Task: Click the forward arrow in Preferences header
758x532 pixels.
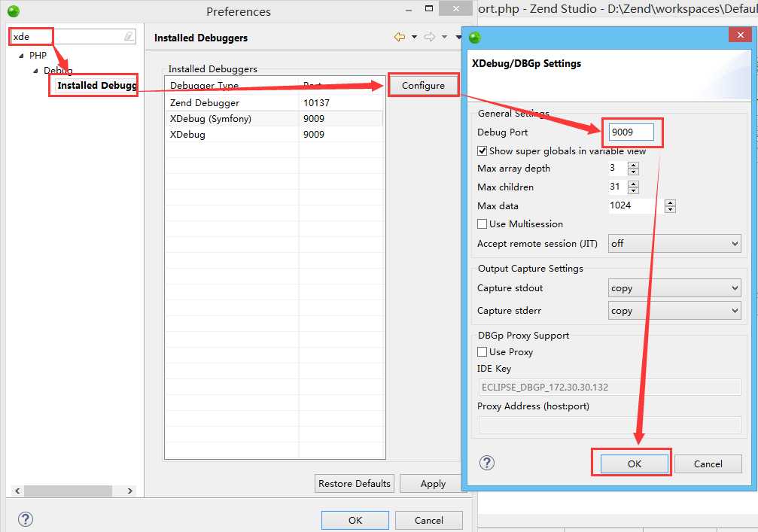Action: [x=429, y=37]
